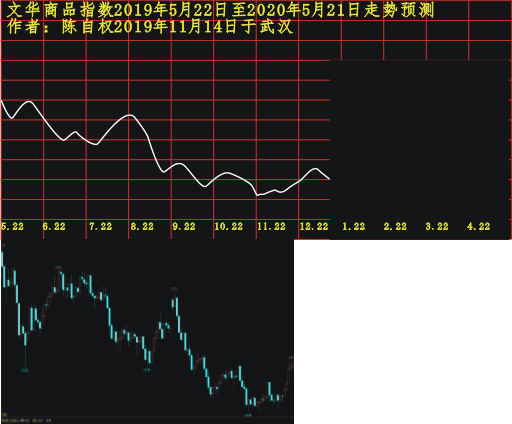Image resolution: width=512 pixels, height=424 pixels.
Task: Click the 6.22 date label
Action: (54, 226)
